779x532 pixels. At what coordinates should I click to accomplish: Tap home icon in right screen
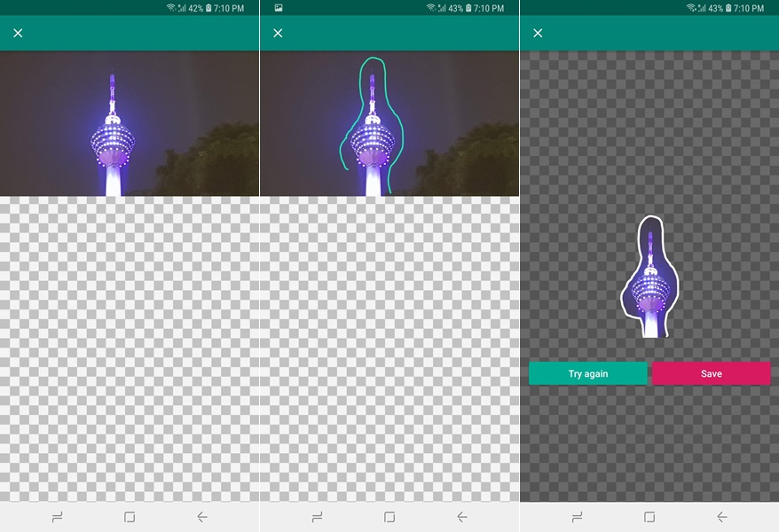[649, 517]
